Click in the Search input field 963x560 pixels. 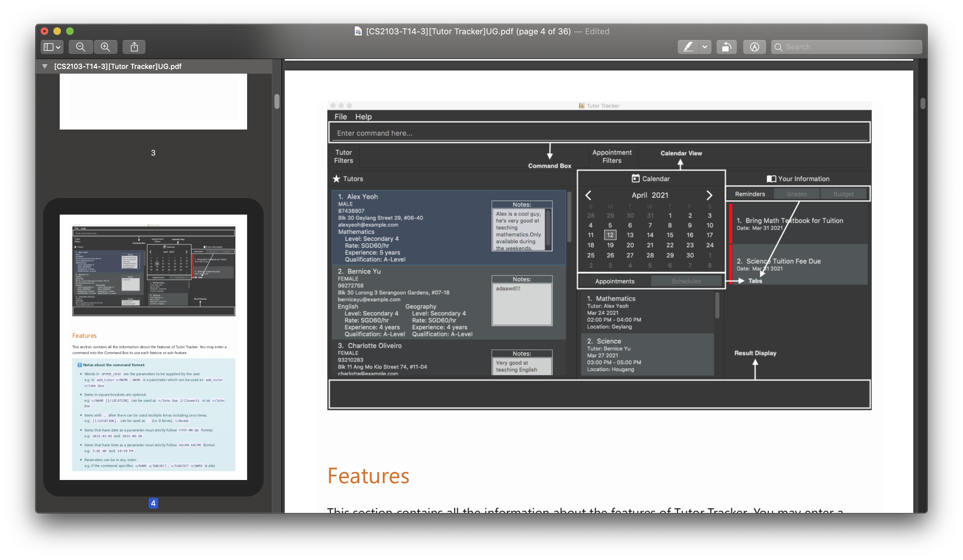pyautogui.click(x=848, y=47)
